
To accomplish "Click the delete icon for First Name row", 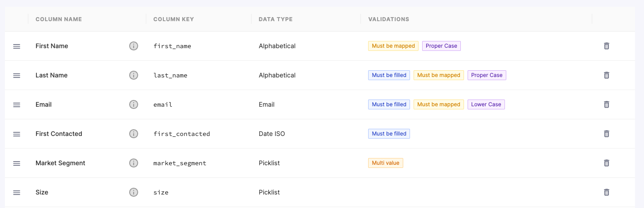I will [606, 46].
